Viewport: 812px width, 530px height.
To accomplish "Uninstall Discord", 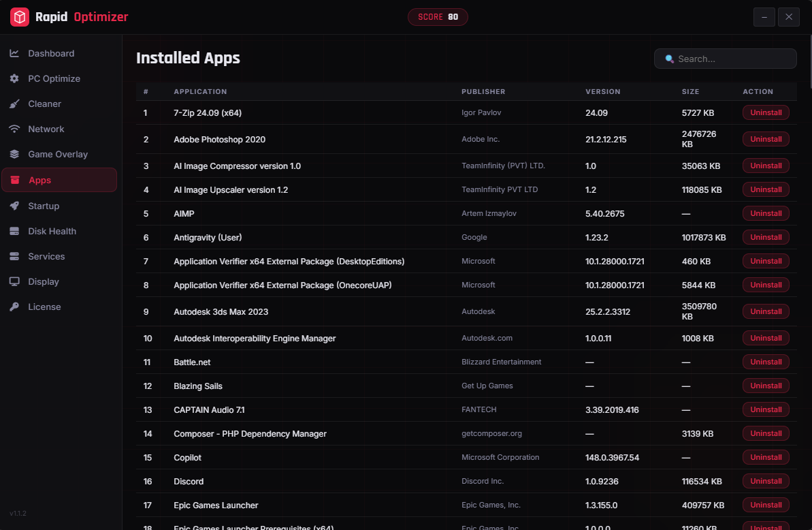I will pos(766,481).
